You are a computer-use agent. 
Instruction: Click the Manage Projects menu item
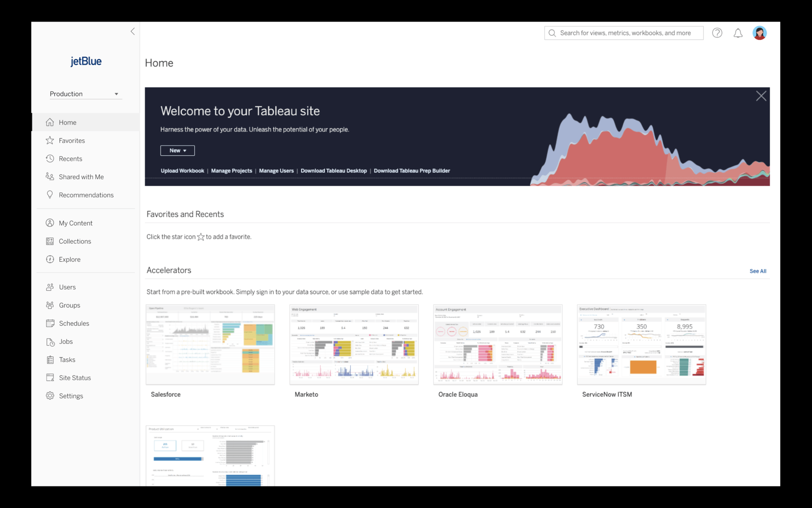[x=231, y=170]
